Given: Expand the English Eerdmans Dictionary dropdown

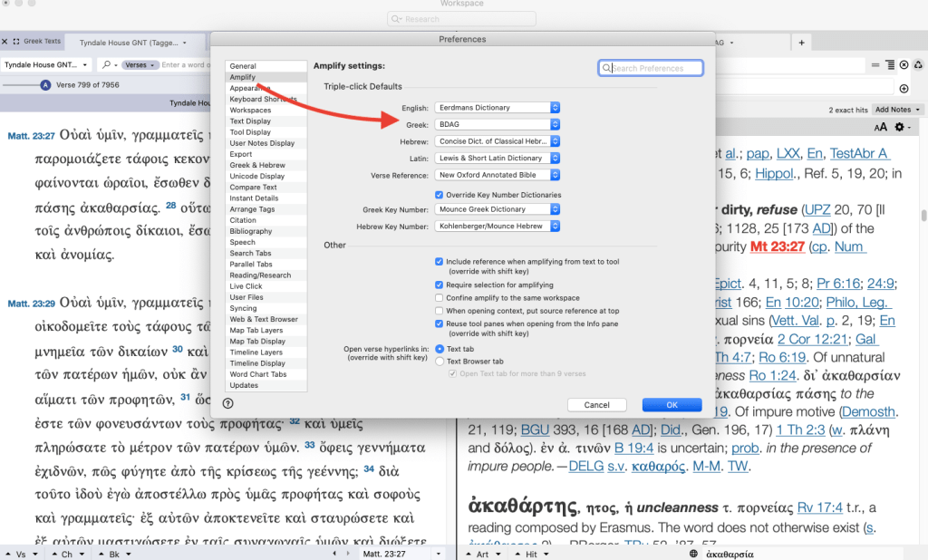Looking at the screenshot, I should click(x=497, y=108).
